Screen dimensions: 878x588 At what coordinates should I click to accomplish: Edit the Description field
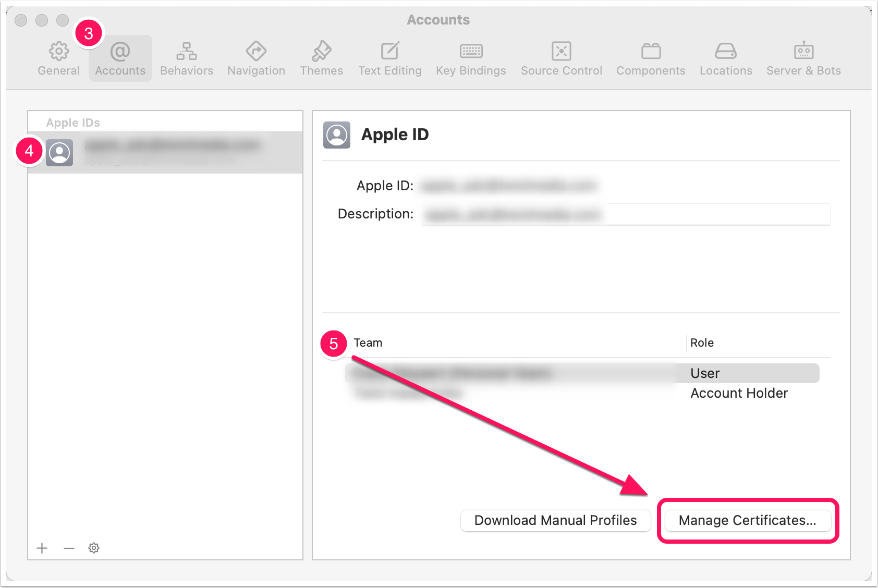point(626,214)
